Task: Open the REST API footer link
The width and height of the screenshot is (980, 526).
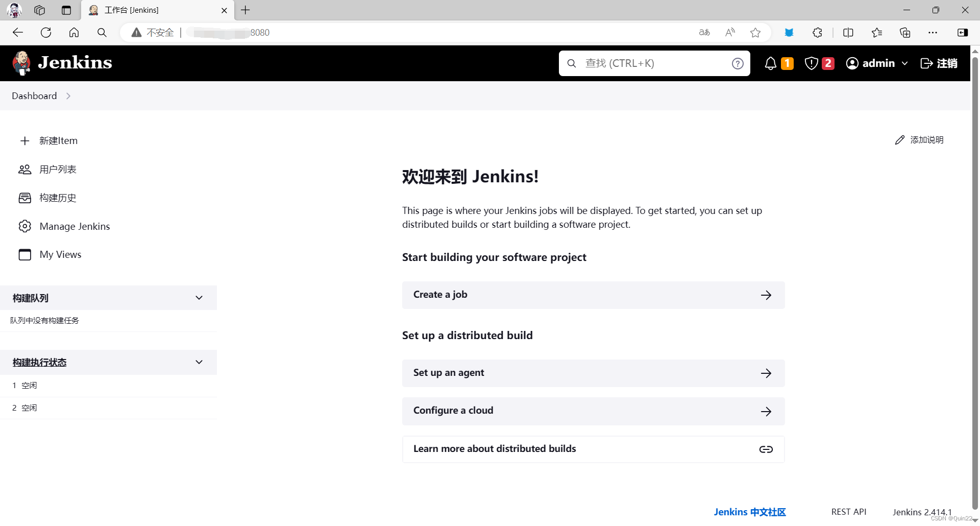Action: (848, 512)
